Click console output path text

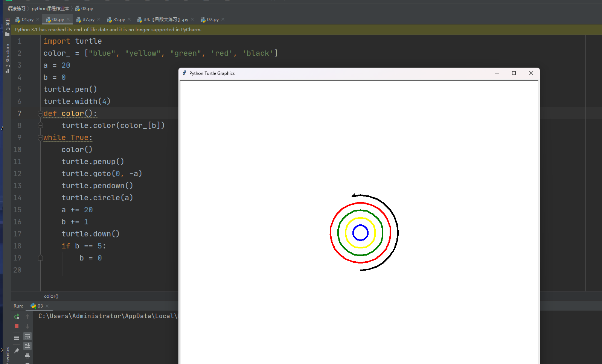(x=108, y=316)
